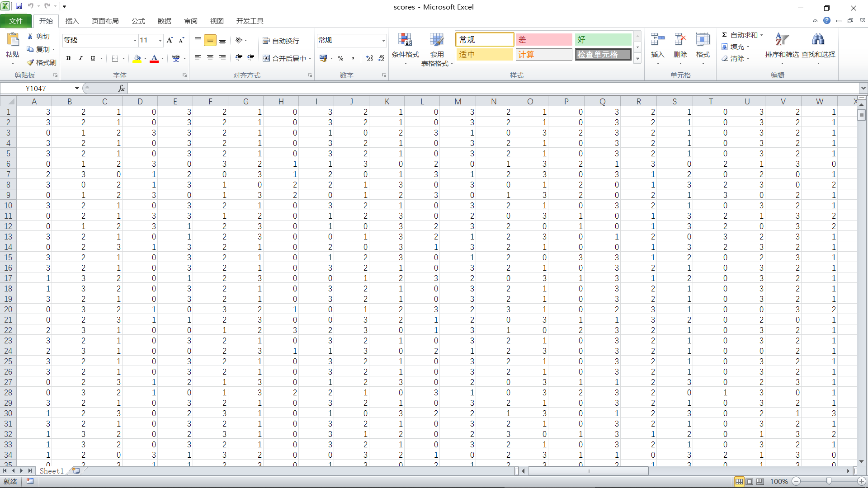This screenshot has height=488, width=868.
Task: Expand the formula bar
Action: [863, 88]
